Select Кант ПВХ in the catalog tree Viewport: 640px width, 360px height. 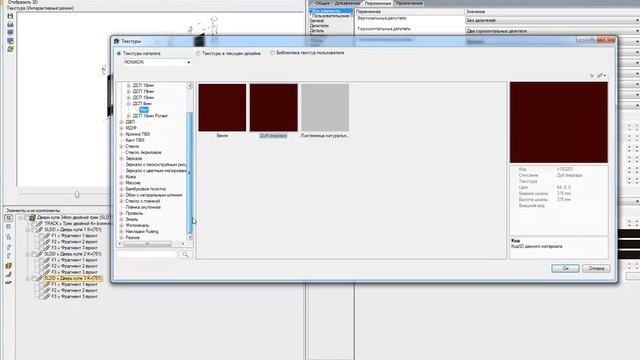point(135,140)
